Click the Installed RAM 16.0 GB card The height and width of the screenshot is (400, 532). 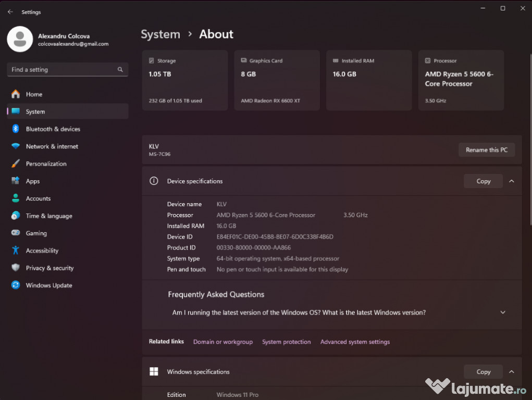point(369,80)
